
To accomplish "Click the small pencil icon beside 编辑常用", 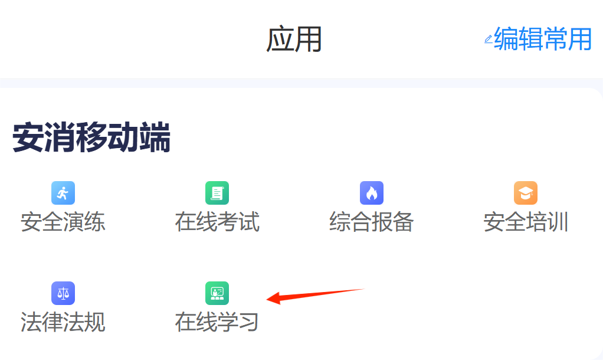I will pos(489,39).
